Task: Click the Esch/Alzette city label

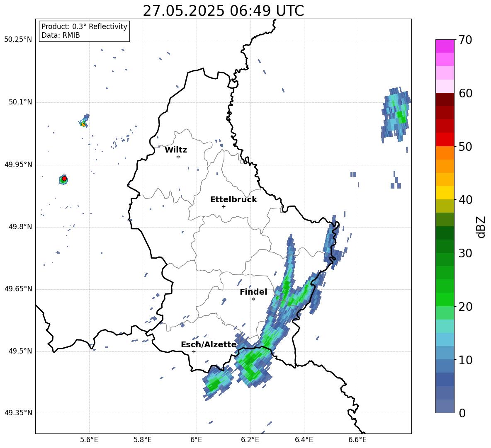Action: [209, 344]
